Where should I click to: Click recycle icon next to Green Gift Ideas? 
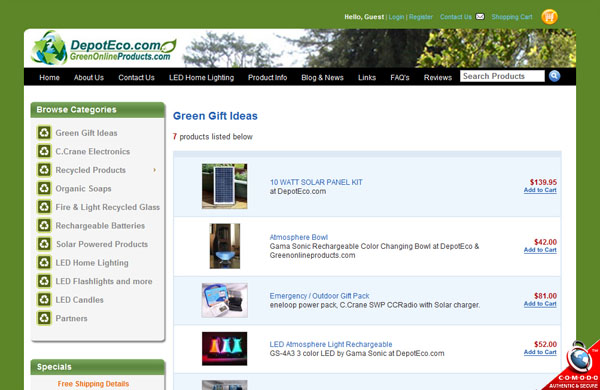(x=44, y=133)
